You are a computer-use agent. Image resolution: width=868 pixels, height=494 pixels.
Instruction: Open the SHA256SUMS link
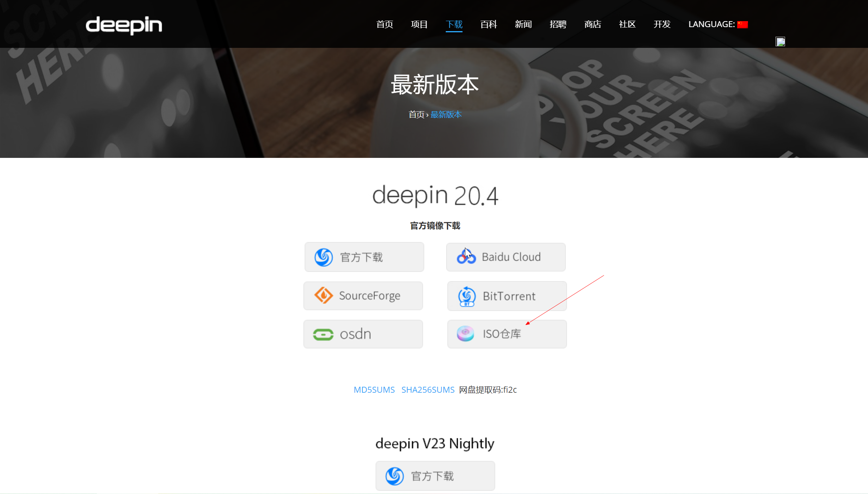pos(428,390)
